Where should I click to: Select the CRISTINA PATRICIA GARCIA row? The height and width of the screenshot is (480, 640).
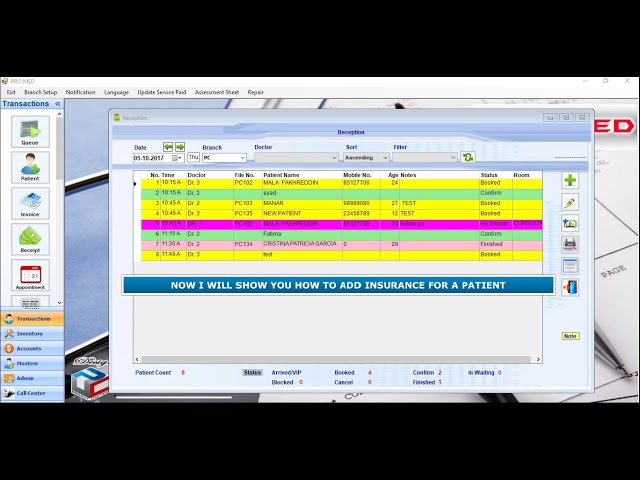(342, 244)
